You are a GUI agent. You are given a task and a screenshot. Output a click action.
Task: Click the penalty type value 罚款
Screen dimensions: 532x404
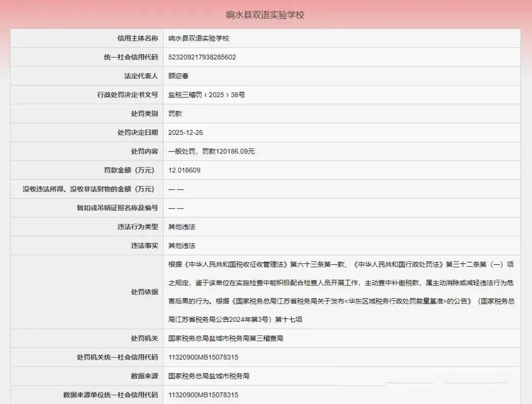(x=175, y=114)
